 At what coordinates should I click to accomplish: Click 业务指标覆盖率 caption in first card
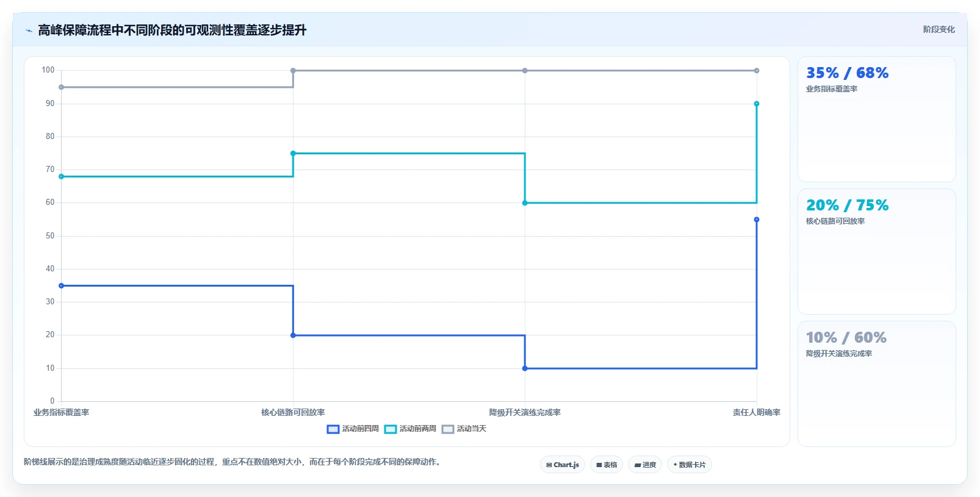(832, 89)
